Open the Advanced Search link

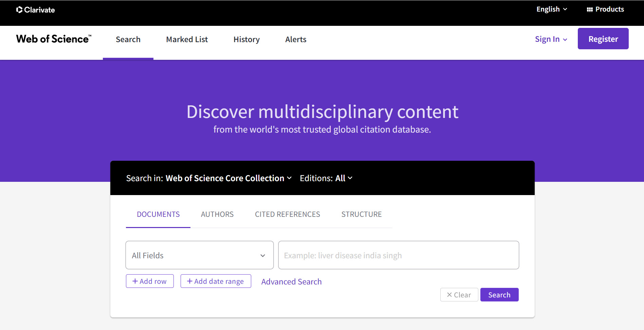point(291,282)
